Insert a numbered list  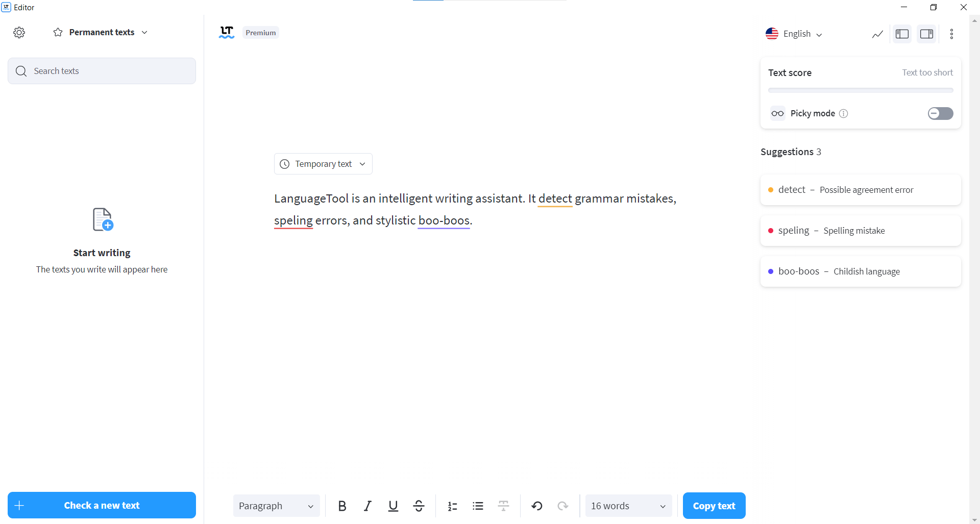tap(452, 506)
